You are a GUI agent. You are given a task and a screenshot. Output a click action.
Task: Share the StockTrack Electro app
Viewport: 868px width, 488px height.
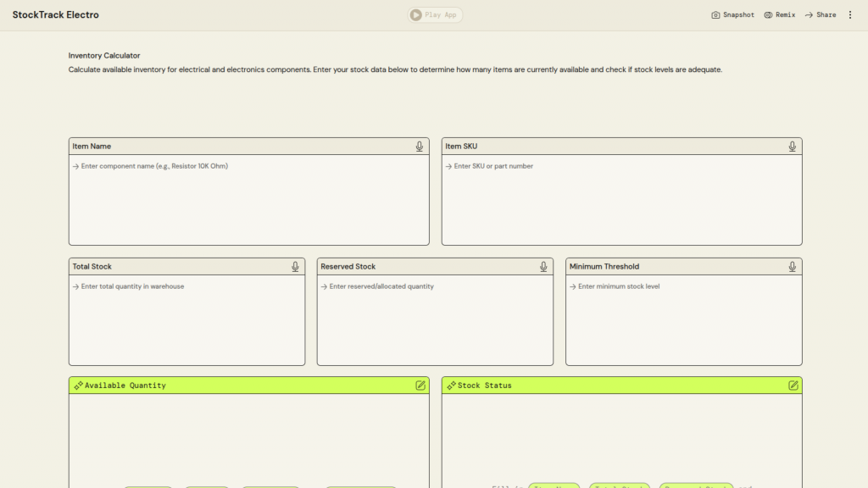point(820,15)
